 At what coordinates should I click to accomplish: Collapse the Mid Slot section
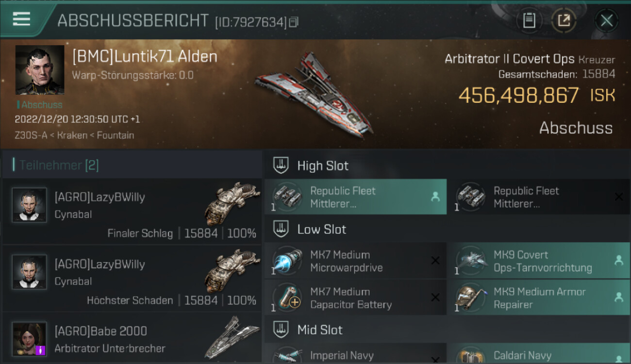pyautogui.click(x=447, y=330)
